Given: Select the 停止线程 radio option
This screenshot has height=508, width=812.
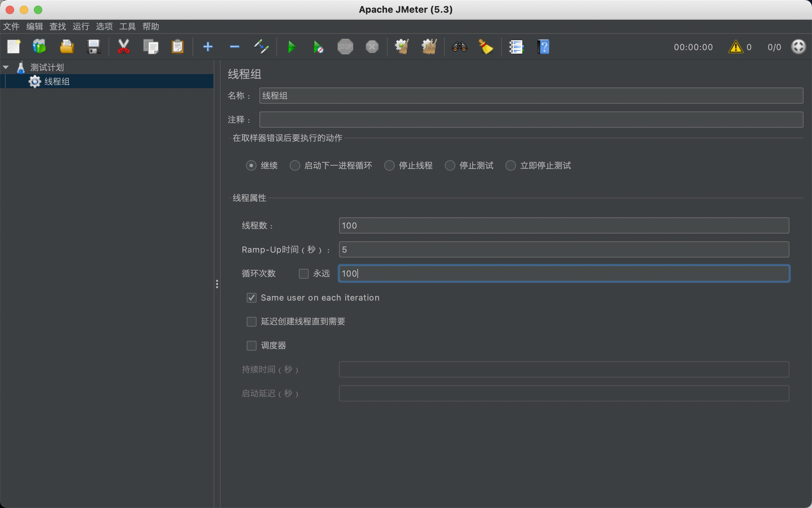Looking at the screenshot, I should 389,165.
